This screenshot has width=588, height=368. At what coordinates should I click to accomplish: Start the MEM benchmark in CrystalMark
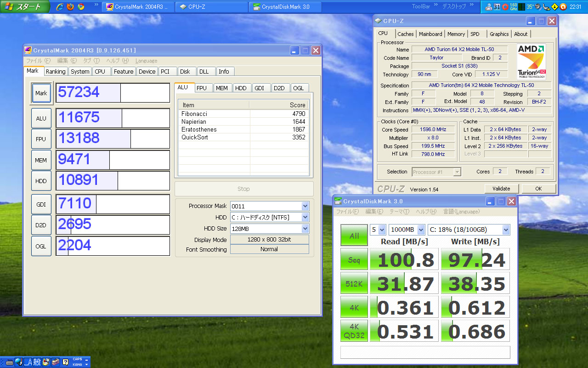point(41,160)
